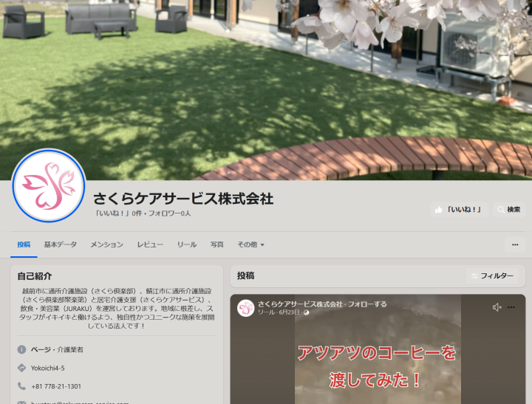Click the info icon beside ページ・介護業者
532x404 pixels.
[x=21, y=349]
